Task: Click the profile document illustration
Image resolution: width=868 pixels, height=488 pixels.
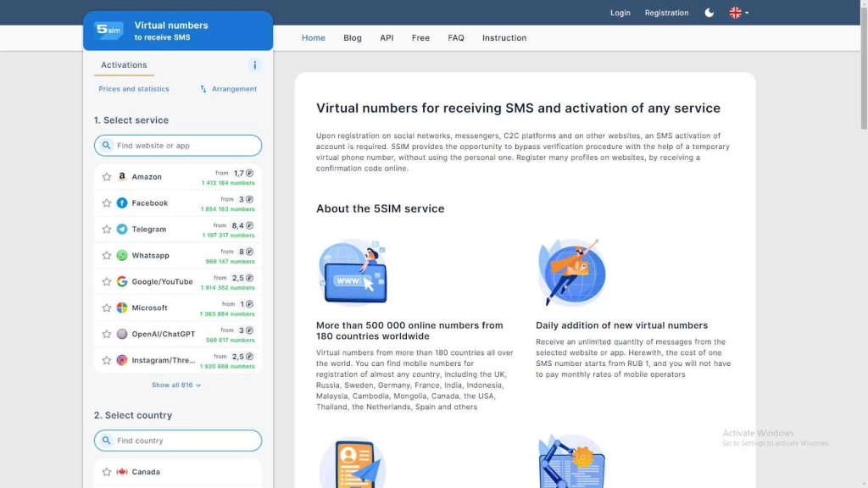Action: 353,463
